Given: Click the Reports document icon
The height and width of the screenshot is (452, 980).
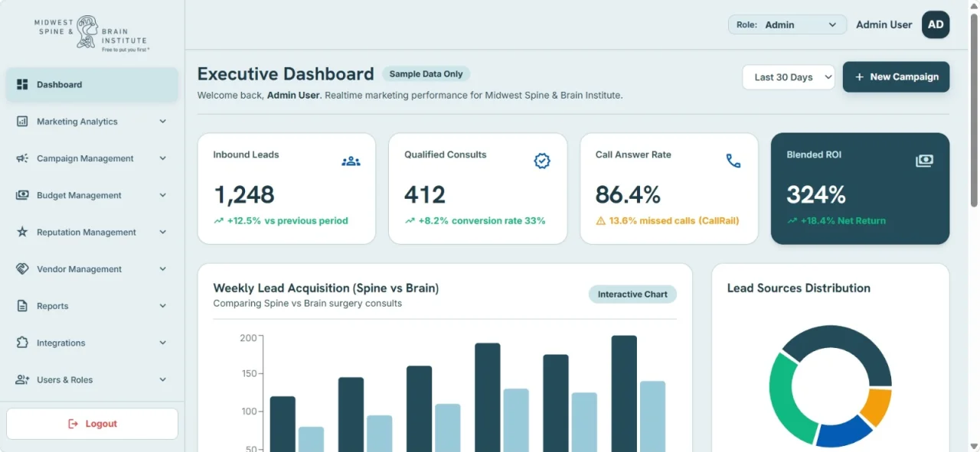Looking at the screenshot, I should 22,306.
